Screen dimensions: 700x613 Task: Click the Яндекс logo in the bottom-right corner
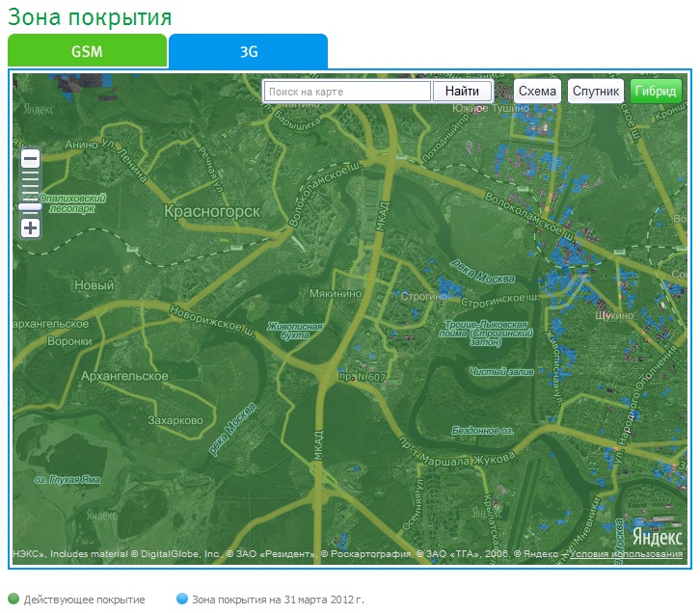point(658,537)
